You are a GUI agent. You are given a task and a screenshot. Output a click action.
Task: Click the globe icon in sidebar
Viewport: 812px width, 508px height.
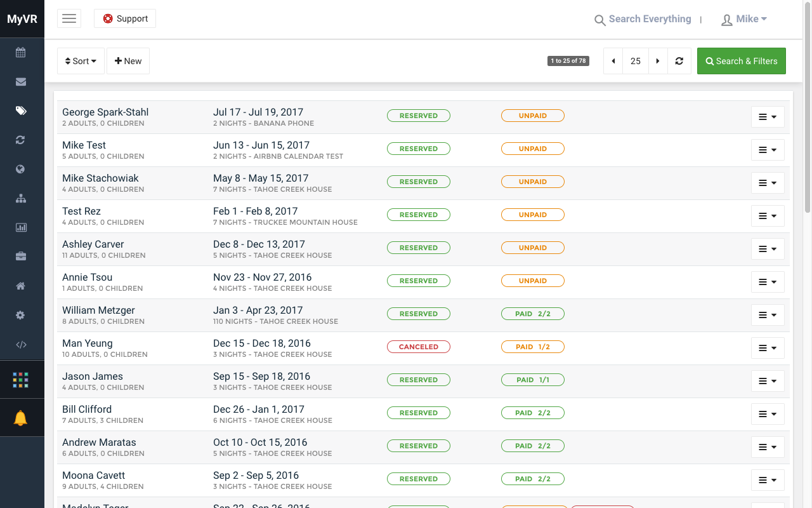click(21, 170)
